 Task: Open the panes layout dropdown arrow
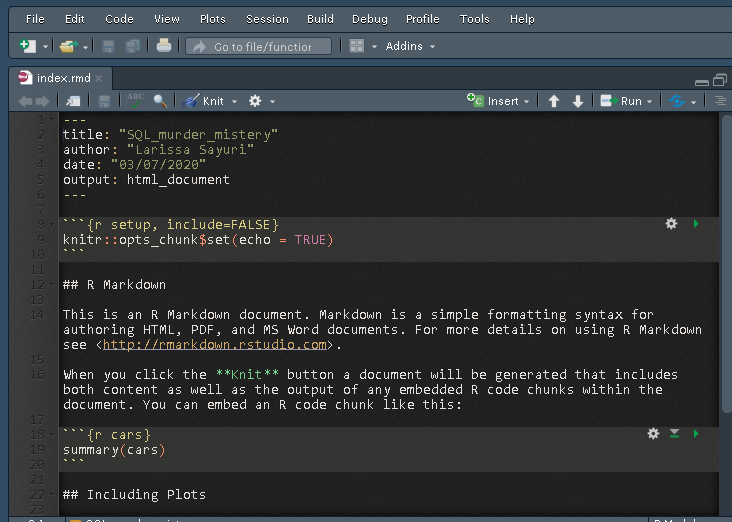coord(374,47)
